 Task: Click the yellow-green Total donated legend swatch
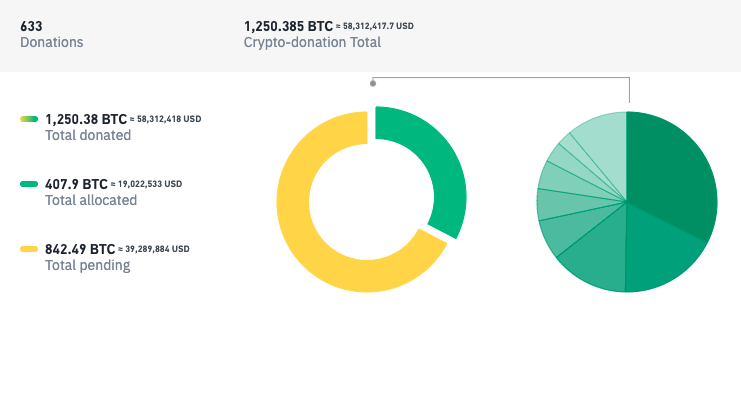tap(29, 119)
